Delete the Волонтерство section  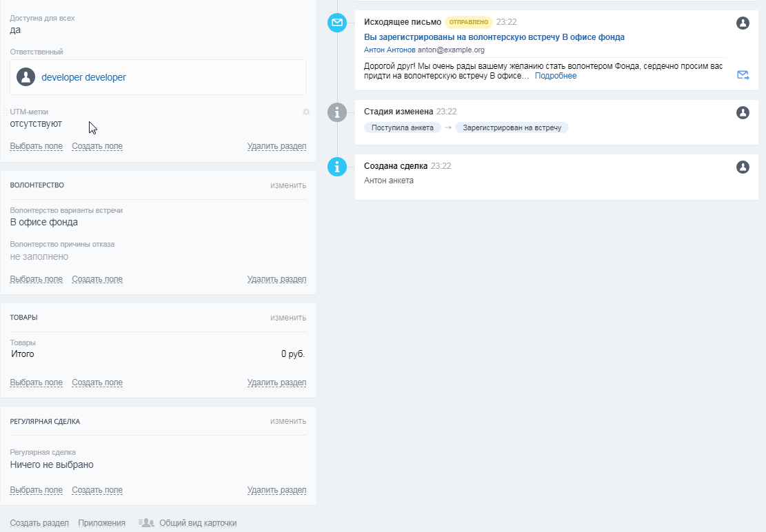coord(276,279)
